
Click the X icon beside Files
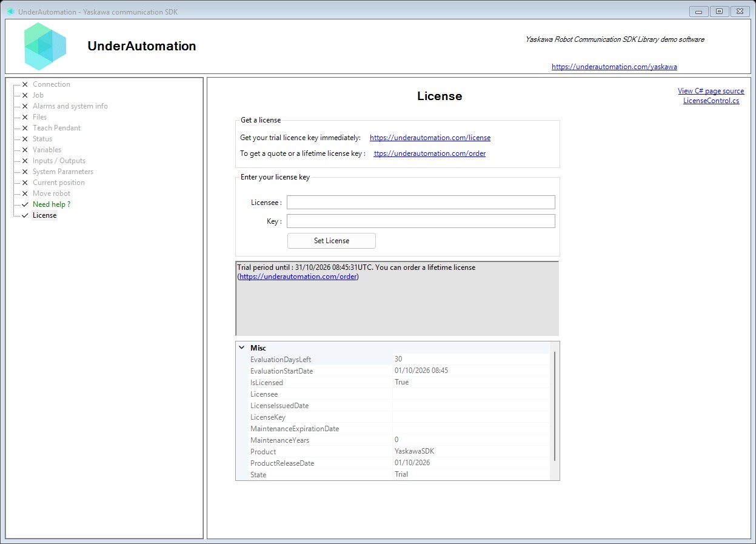[25, 117]
